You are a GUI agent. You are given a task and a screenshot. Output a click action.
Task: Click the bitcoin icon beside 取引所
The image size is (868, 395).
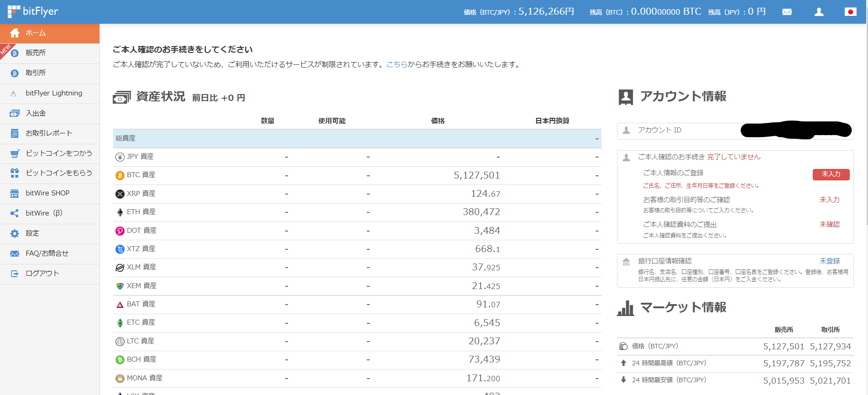[x=15, y=74]
